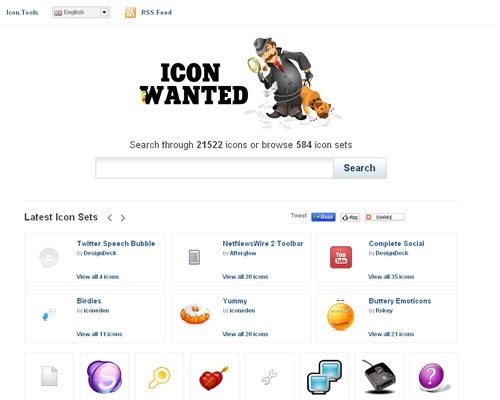The height and width of the screenshot is (400, 500).
Task: Click the Search button
Action: (360, 168)
